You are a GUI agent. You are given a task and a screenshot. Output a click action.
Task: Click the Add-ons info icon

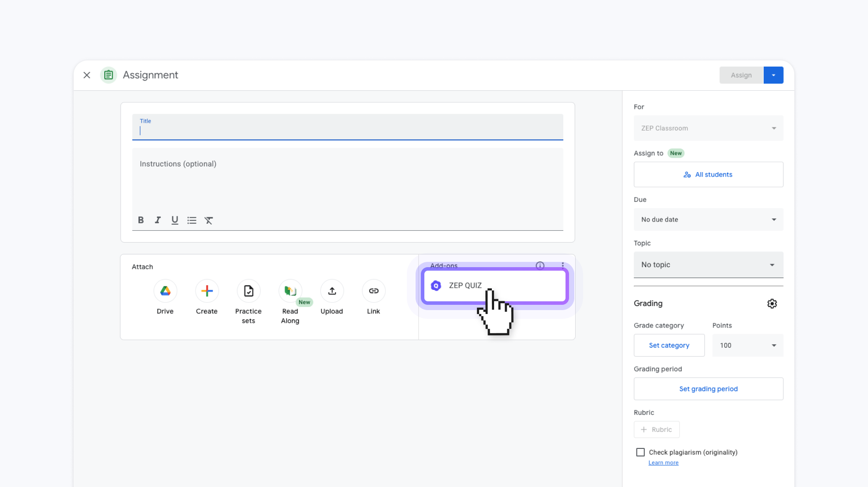pyautogui.click(x=540, y=265)
